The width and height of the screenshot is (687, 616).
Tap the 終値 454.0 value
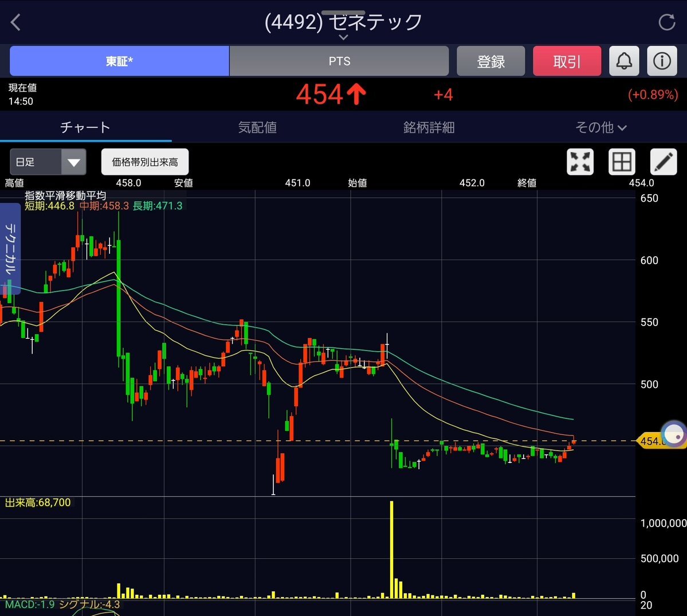(x=641, y=183)
